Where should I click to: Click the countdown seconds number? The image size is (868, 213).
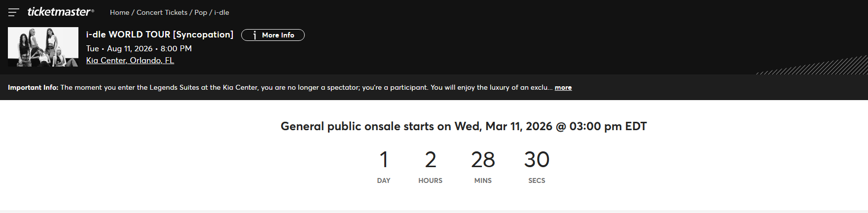[537, 160]
